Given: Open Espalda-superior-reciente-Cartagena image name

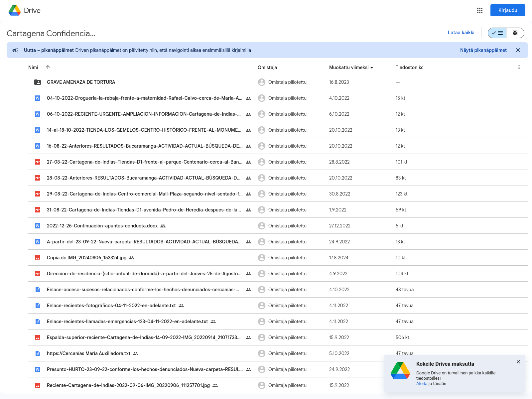Looking at the screenshot, I should tap(144, 337).
